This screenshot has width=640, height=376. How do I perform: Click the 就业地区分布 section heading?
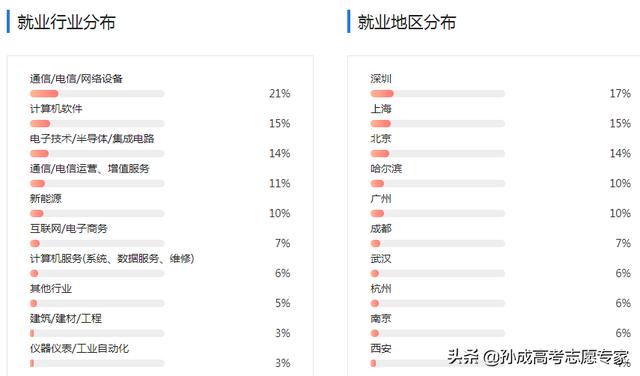point(407,22)
